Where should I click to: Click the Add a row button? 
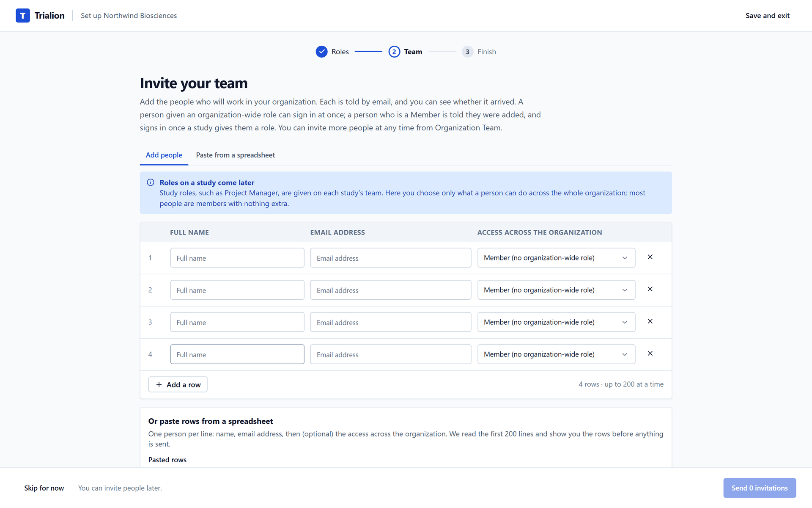tap(178, 384)
